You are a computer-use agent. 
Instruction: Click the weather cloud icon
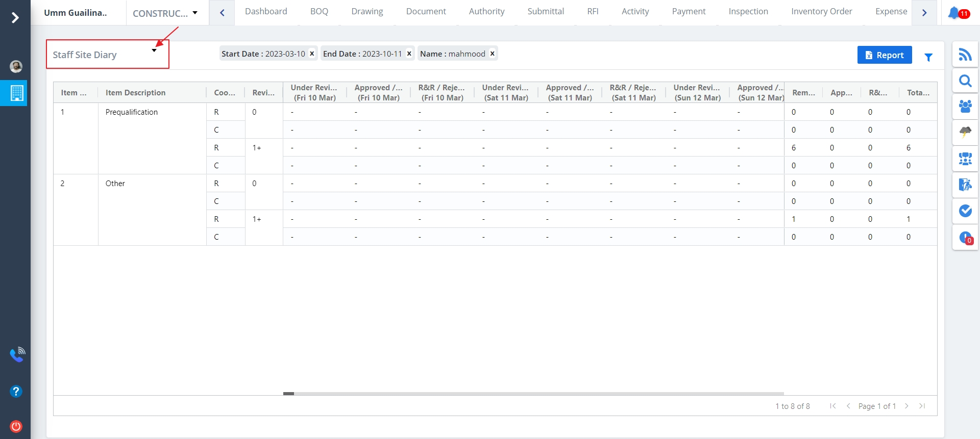pyautogui.click(x=965, y=133)
